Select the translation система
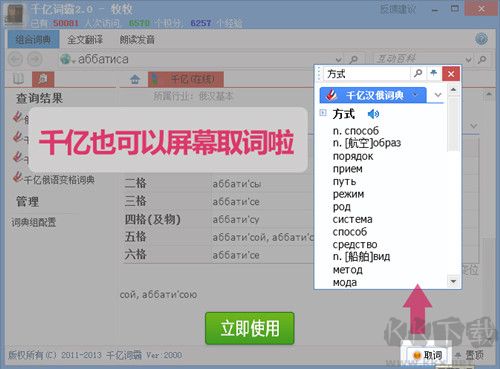This screenshot has height=369, width=500. [352, 219]
